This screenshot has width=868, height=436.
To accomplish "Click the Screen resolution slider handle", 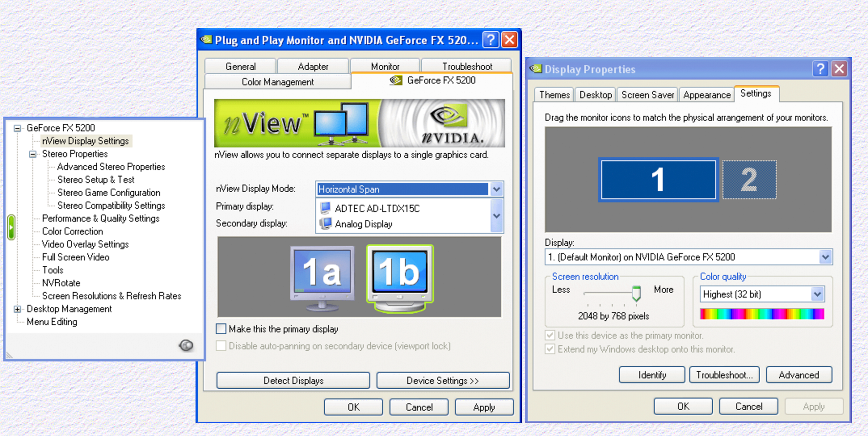I will point(636,293).
